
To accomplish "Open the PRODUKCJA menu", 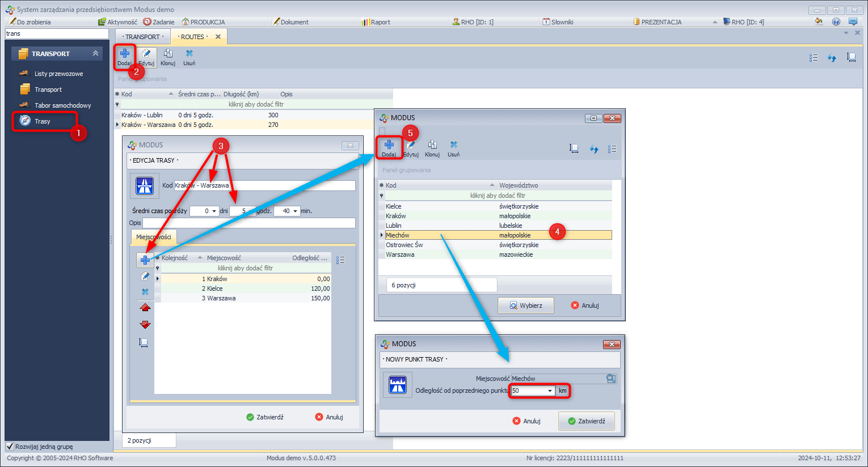I will [203, 22].
